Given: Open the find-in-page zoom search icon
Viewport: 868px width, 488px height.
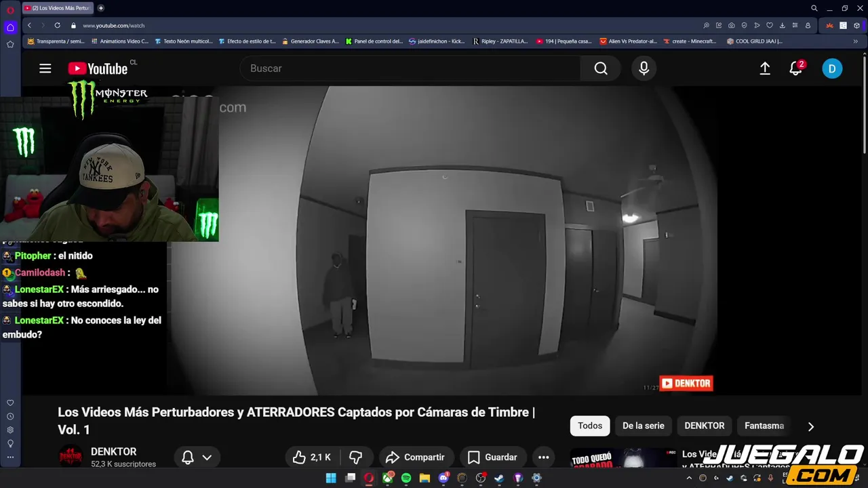Looking at the screenshot, I should (706, 25).
